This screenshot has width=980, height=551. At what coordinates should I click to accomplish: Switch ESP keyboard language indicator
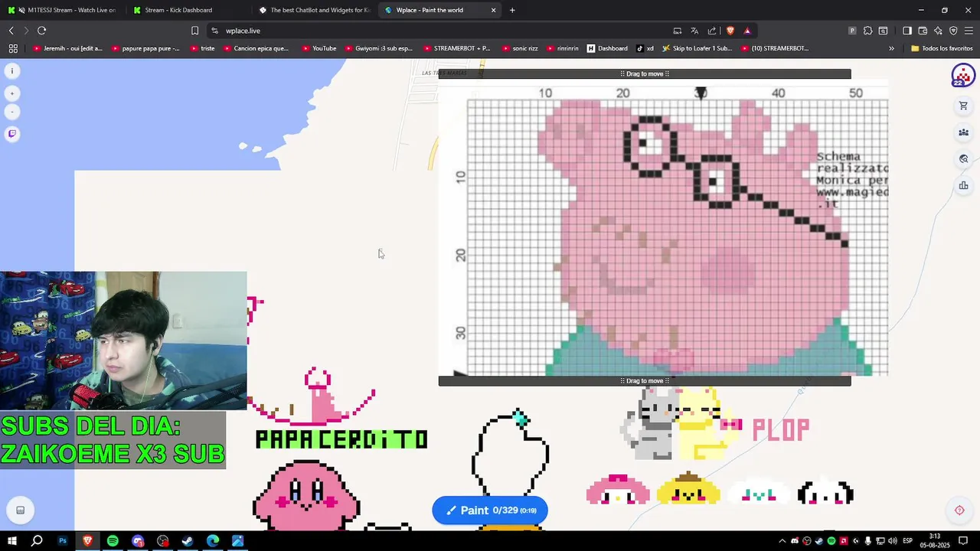[908, 541]
